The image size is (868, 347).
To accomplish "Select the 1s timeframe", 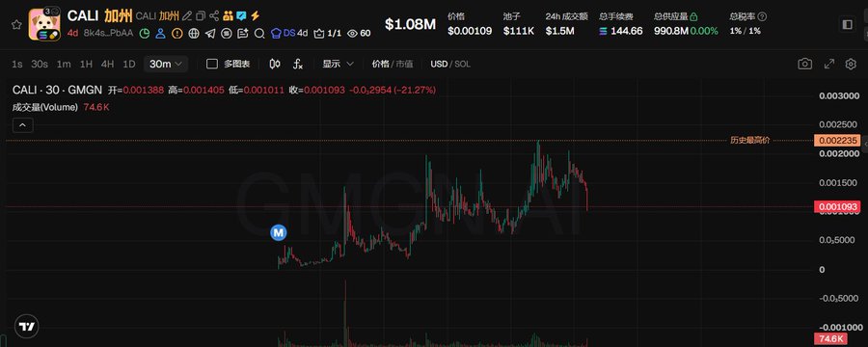I will [17, 65].
